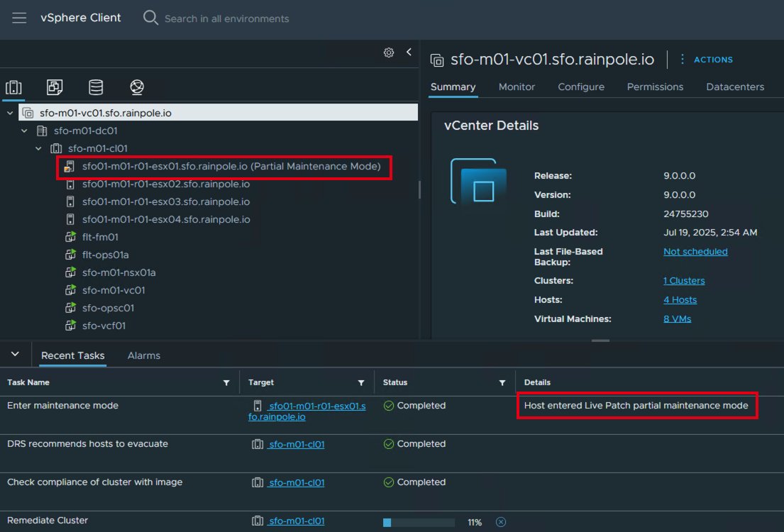The image size is (784, 532).
Task: Open sfo-m01-cl01 link in Remediate Cluster row
Action: (296, 521)
